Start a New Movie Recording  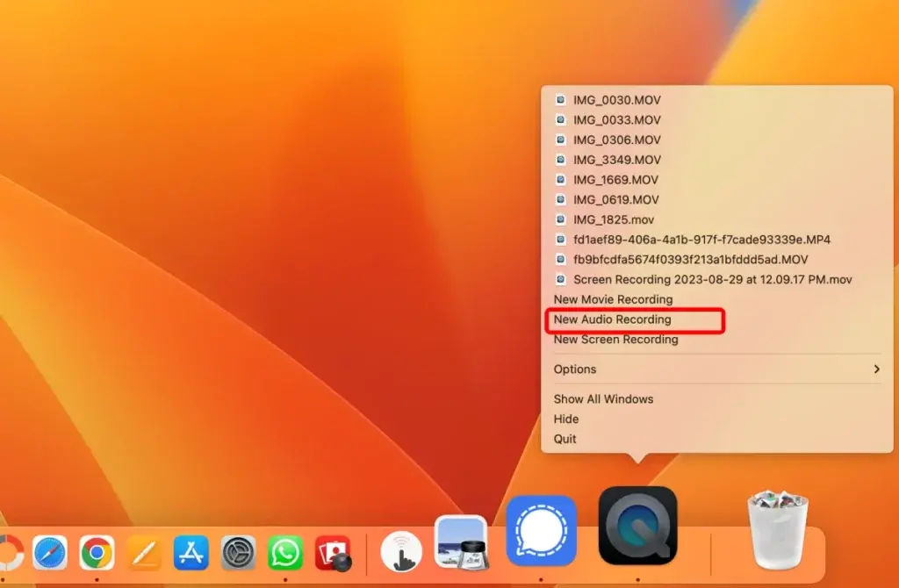pyautogui.click(x=613, y=299)
